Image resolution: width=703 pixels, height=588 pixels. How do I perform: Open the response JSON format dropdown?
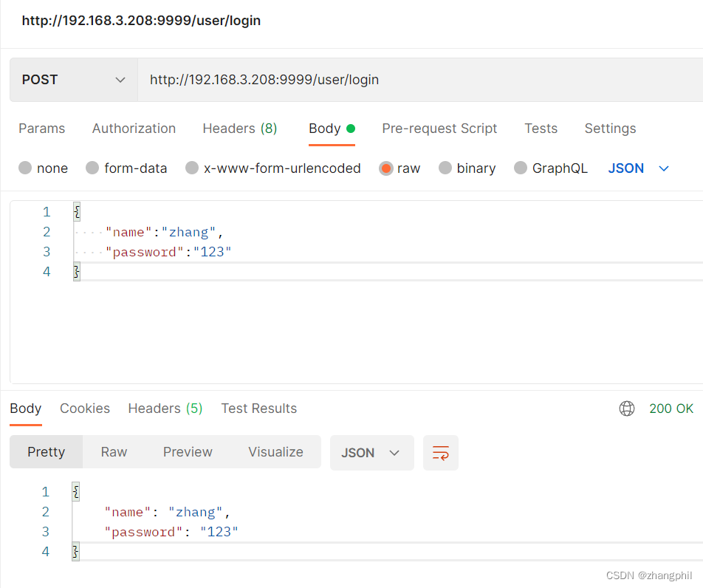point(371,453)
